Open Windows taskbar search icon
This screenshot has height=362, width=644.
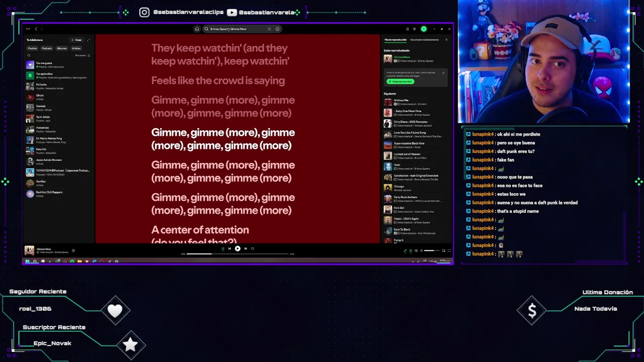pos(35,261)
